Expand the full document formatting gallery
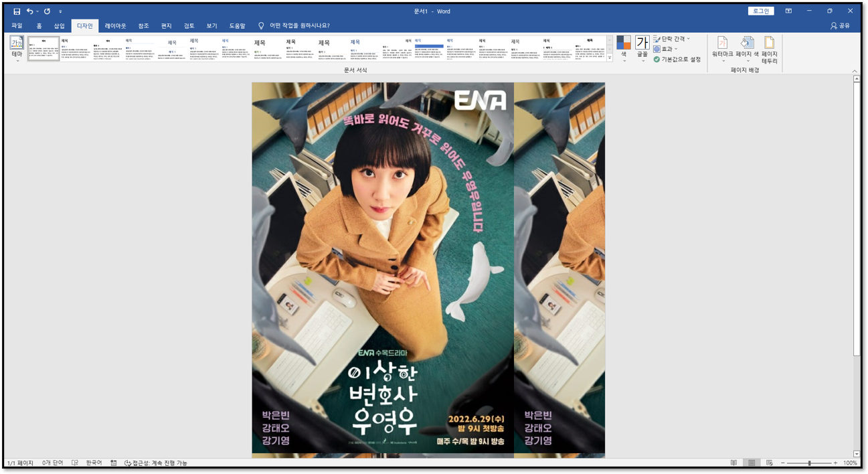 click(610, 58)
